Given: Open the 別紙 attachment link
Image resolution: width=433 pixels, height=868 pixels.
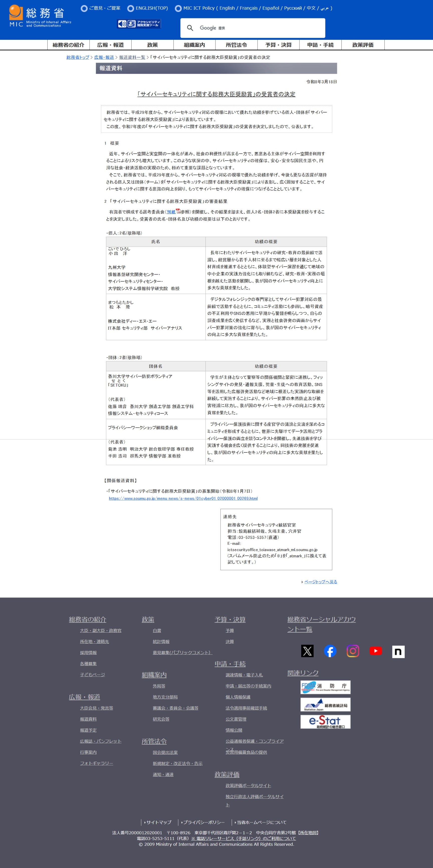Looking at the screenshot, I should (x=171, y=212).
